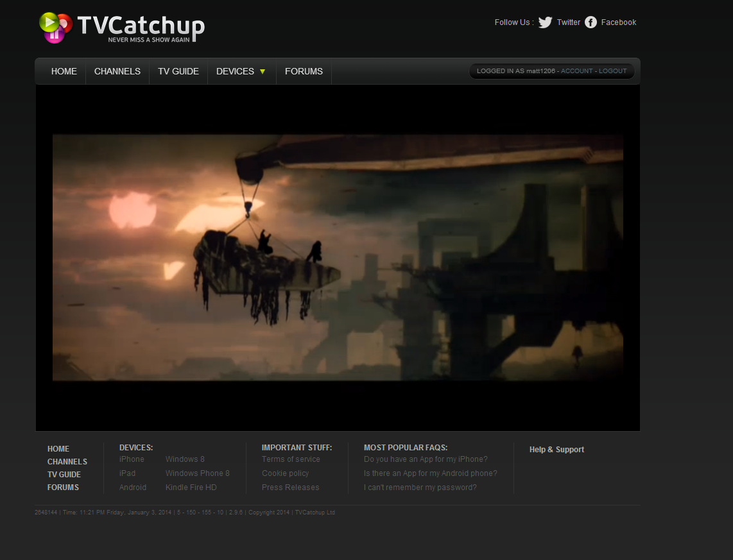Open the Channels nav tab
The width and height of the screenshot is (733, 560).
tap(117, 71)
